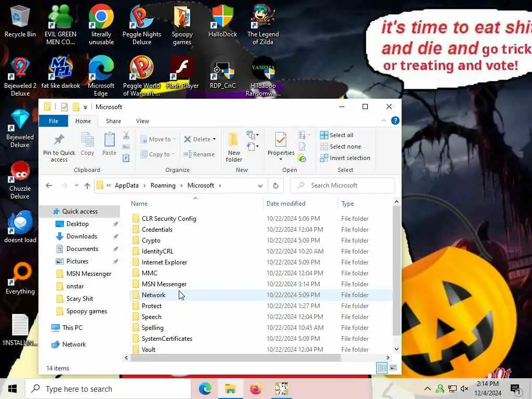Open 'fat like darkok' desktop shortcut
This screenshot has width=532, height=399.
pyautogui.click(x=60, y=73)
